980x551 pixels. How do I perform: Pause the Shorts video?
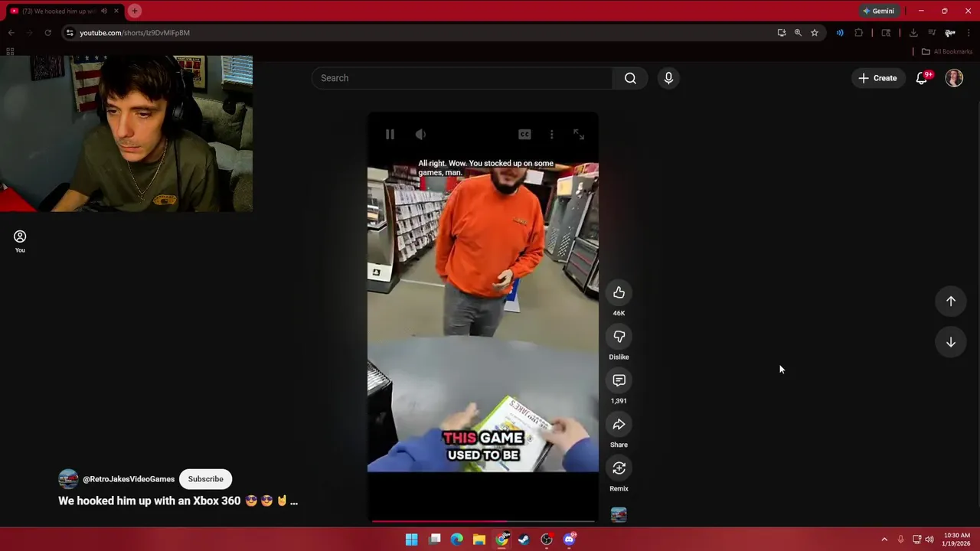pos(390,135)
